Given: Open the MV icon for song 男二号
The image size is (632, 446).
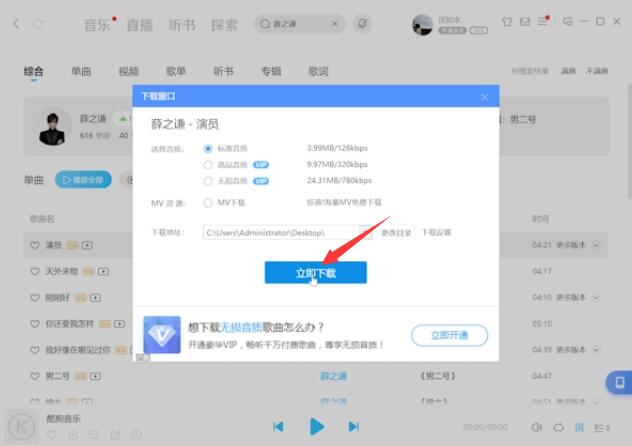Looking at the screenshot, I should (x=95, y=376).
